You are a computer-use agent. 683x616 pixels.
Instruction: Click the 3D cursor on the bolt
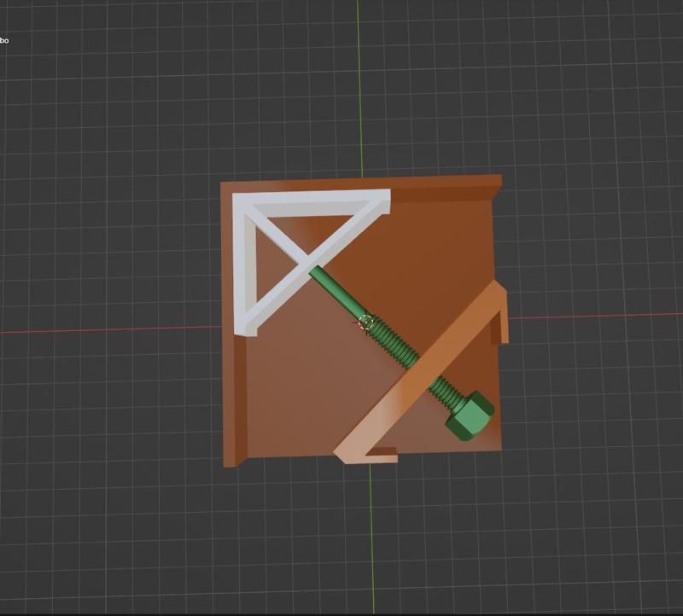pyautogui.click(x=367, y=323)
